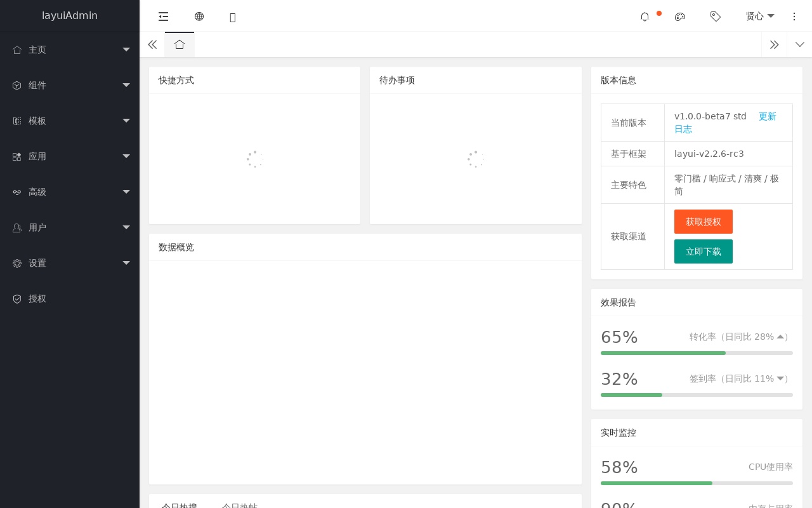The image size is (812, 508).
Task: Open the 模板 sidebar menu item
Action: point(70,121)
